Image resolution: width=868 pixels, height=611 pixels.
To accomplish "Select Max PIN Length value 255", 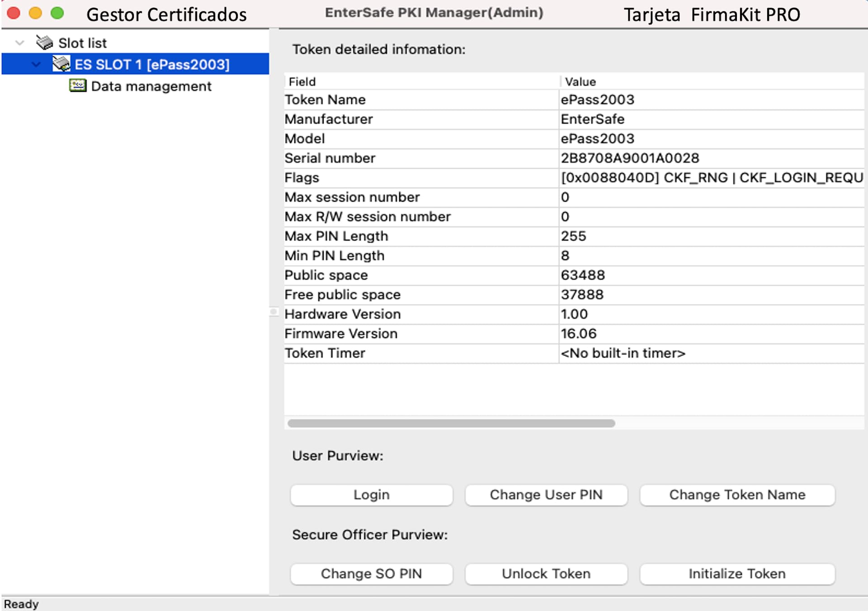I will pyautogui.click(x=573, y=236).
